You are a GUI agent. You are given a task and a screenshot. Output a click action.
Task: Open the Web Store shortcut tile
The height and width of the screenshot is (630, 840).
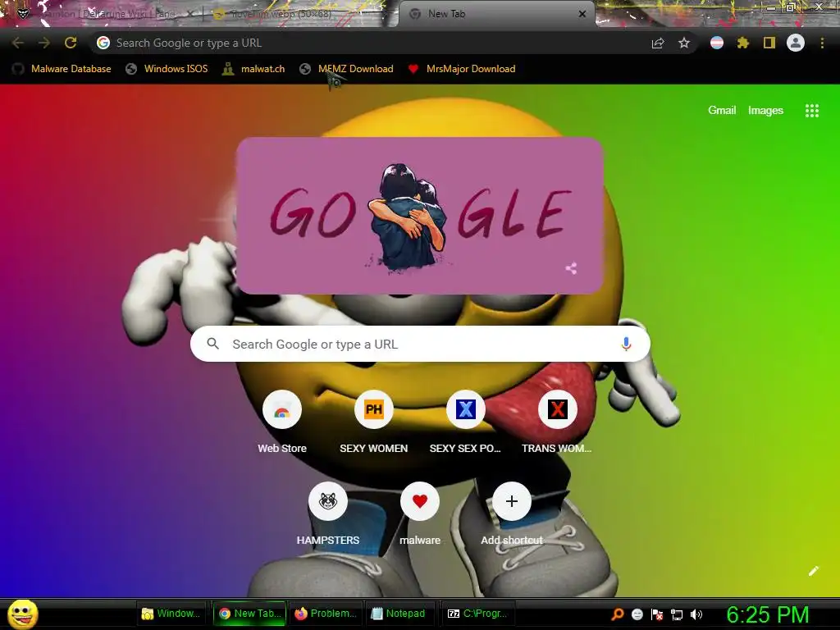(282, 423)
